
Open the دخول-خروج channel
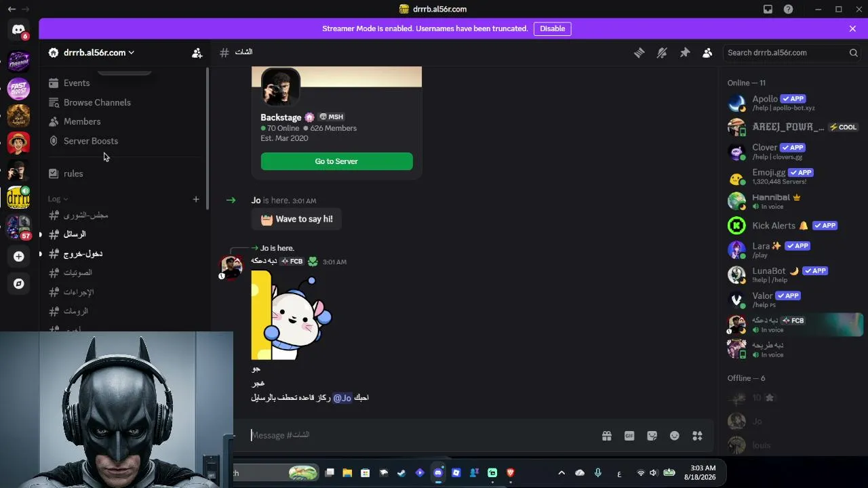pyautogui.click(x=123, y=253)
